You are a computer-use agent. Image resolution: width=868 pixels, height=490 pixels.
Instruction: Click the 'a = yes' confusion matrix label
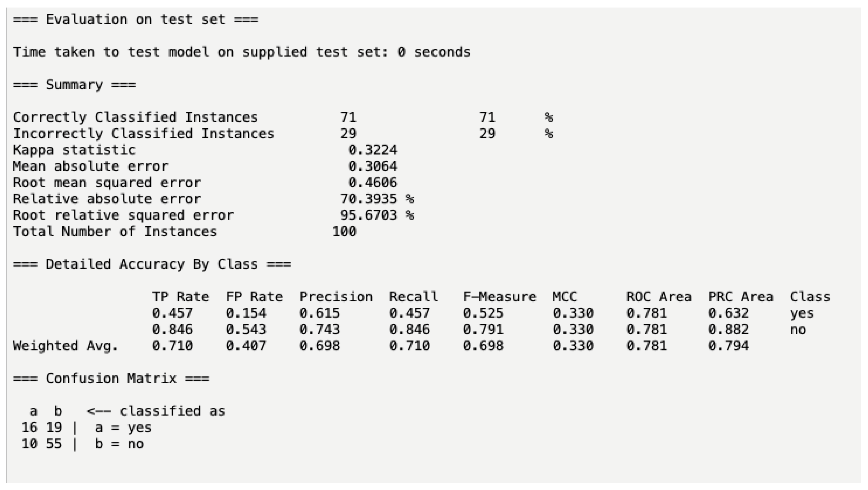tap(123, 428)
